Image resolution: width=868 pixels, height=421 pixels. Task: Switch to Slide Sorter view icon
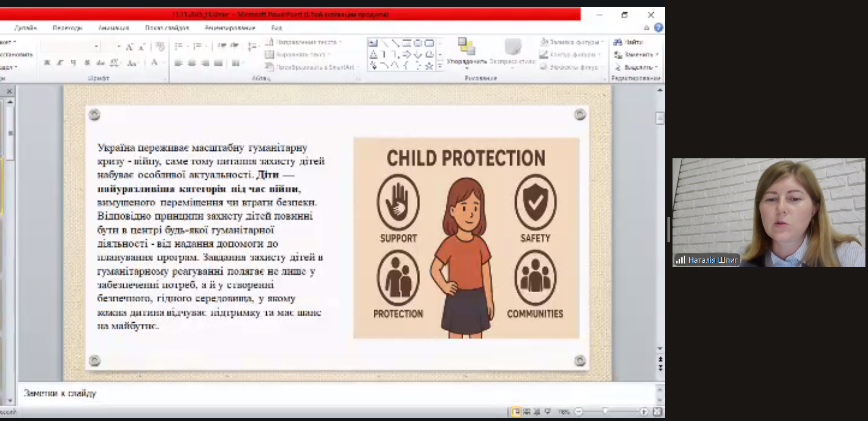coord(526,411)
